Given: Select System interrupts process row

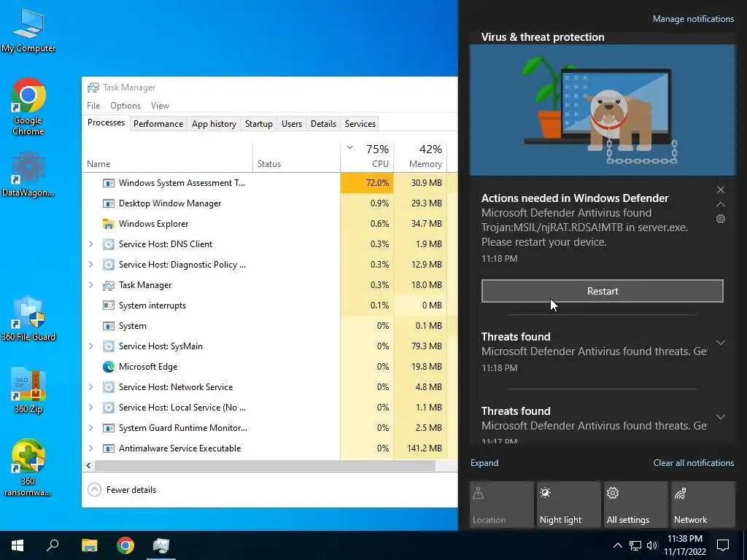Looking at the screenshot, I should point(269,306).
